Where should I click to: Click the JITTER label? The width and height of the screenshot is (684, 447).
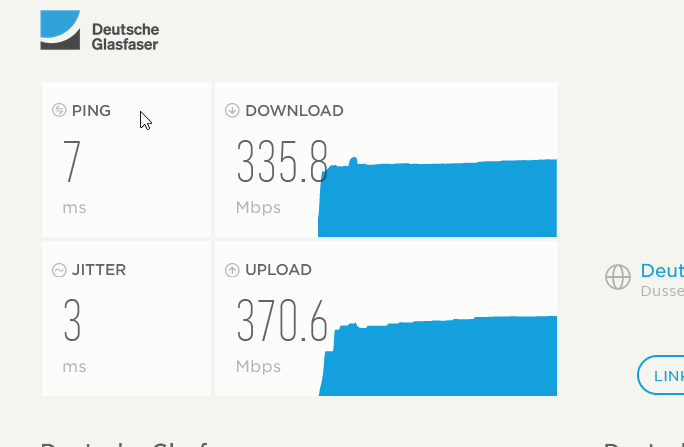point(99,270)
